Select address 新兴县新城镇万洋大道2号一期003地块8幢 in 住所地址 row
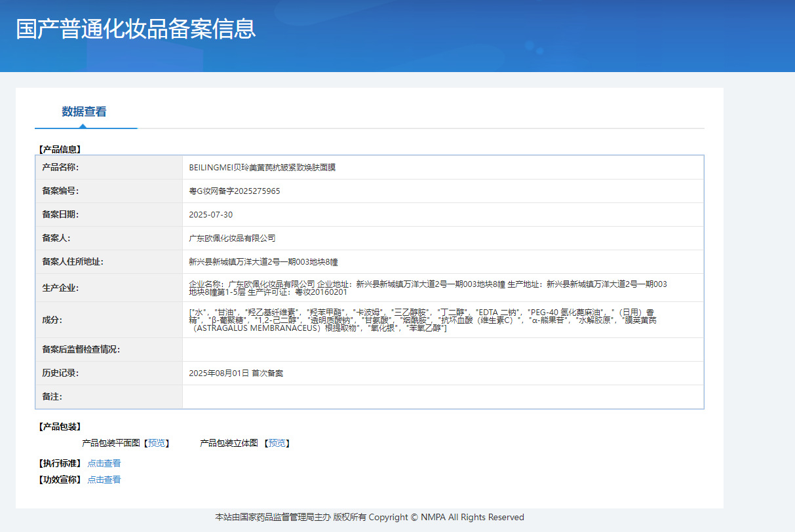Image resolution: width=795 pixels, height=532 pixels. click(263, 262)
